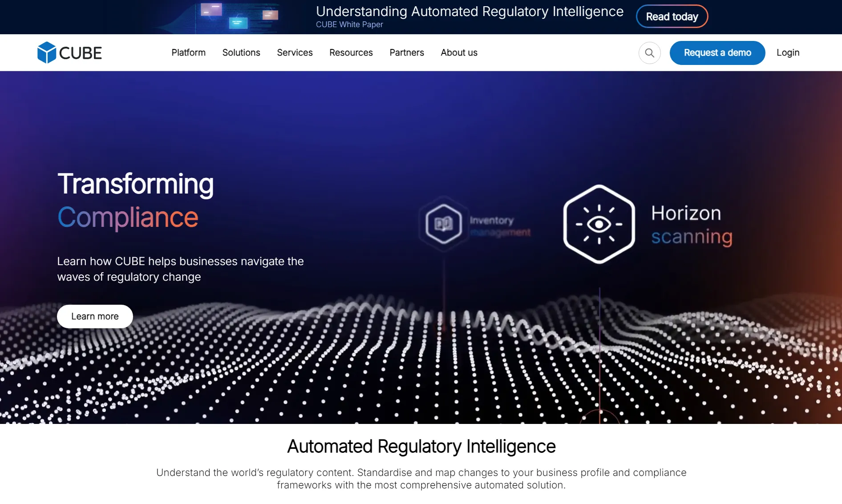Screen dimensions: 842x504
Task: Click the CUBE logo cube icon
Action: [x=46, y=52]
